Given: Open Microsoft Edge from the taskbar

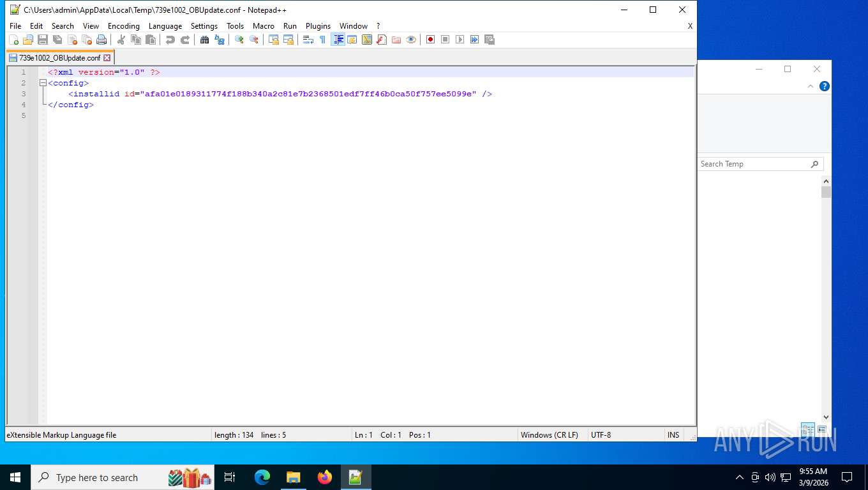Looking at the screenshot, I should pos(262,477).
